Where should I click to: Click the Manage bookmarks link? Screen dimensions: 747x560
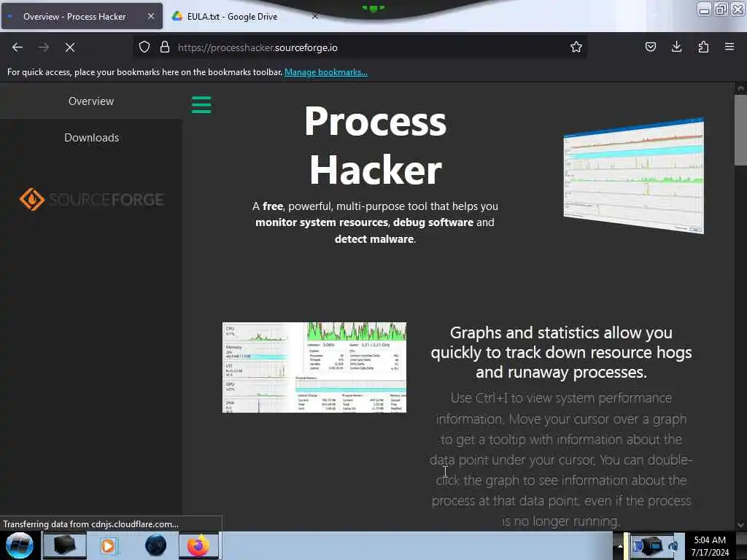tap(326, 72)
